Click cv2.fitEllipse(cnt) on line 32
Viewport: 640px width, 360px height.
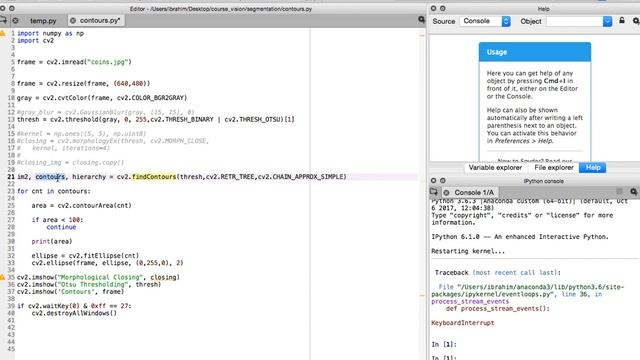coord(104,256)
